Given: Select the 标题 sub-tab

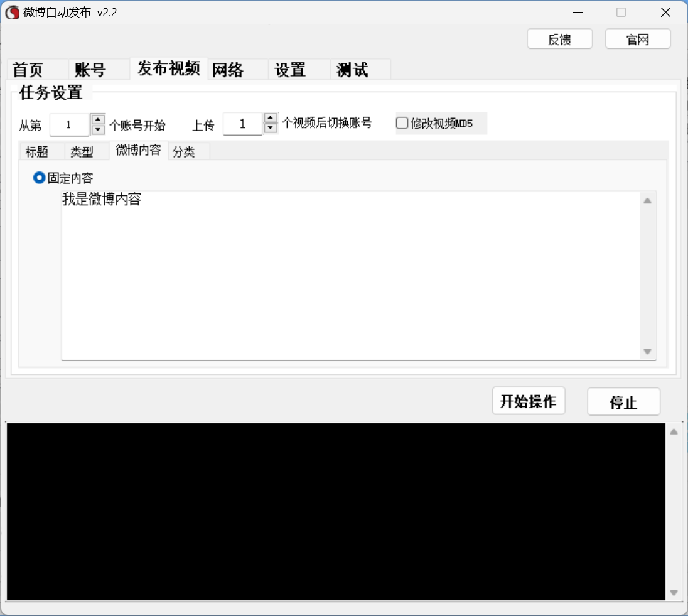Looking at the screenshot, I should click(37, 152).
